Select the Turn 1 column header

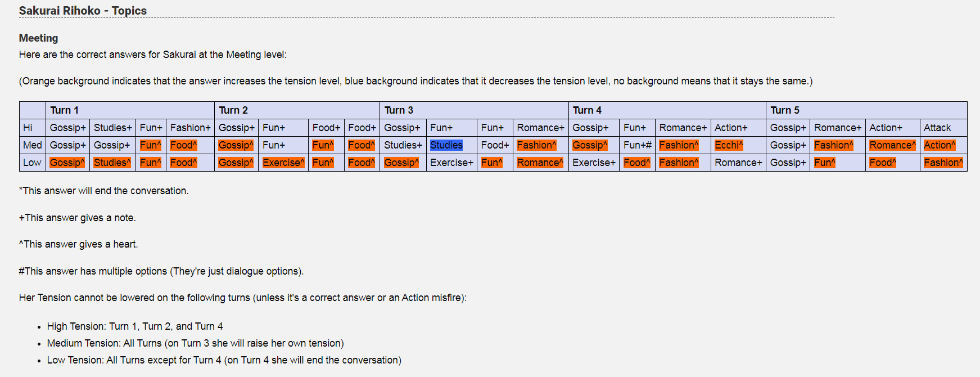[130, 110]
